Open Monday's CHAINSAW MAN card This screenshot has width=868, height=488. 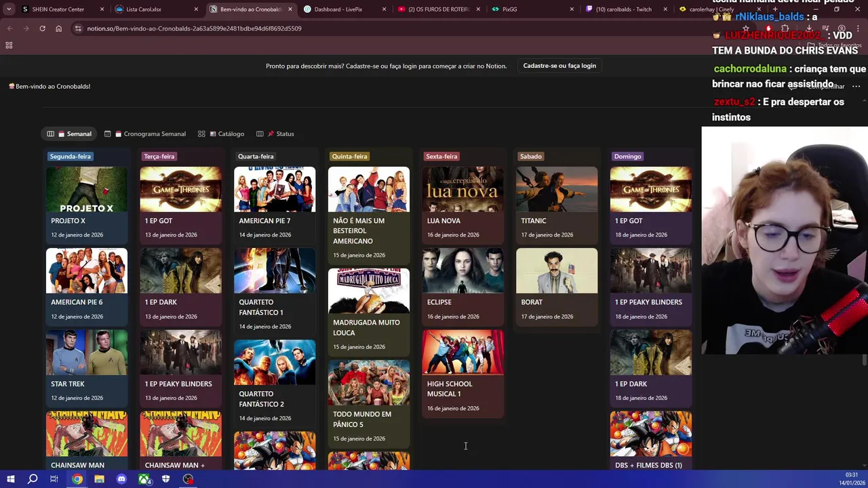86,441
